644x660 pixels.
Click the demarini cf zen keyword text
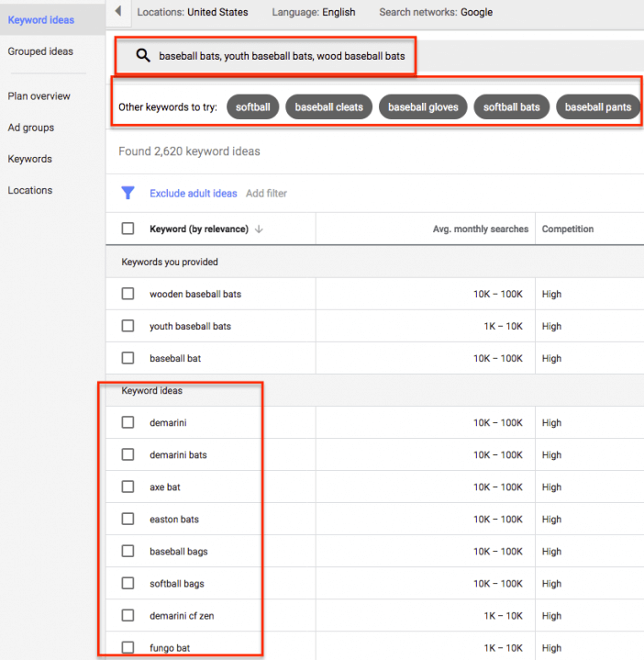tap(182, 616)
